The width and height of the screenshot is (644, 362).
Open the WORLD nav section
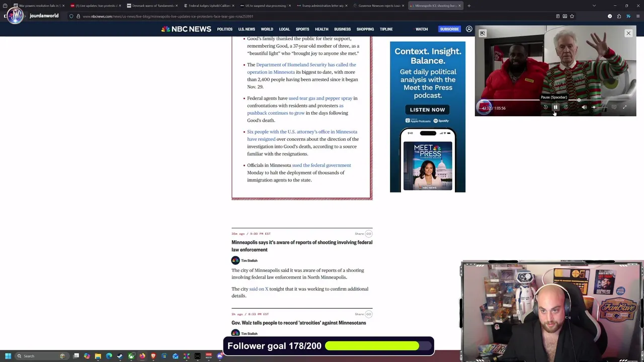pyautogui.click(x=267, y=29)
